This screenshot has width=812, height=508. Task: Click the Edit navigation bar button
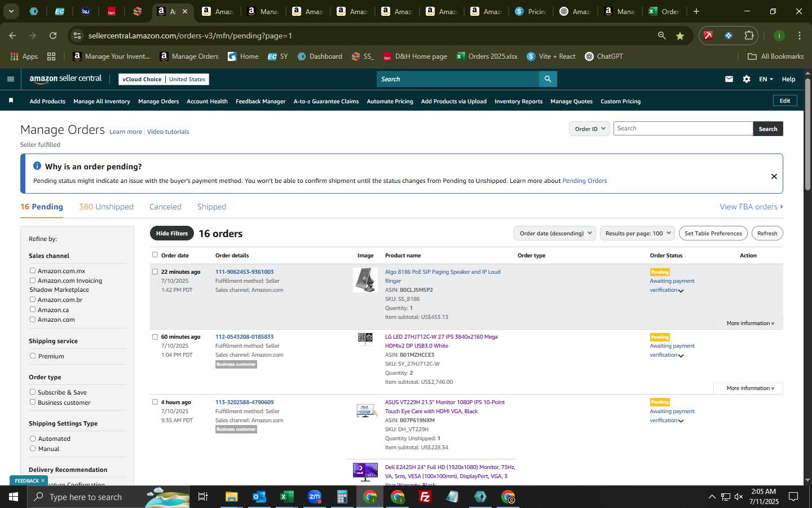785,100
